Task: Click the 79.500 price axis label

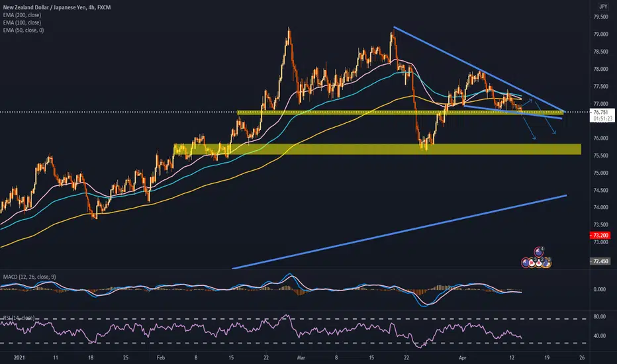Action: click(x=600, y=17)
